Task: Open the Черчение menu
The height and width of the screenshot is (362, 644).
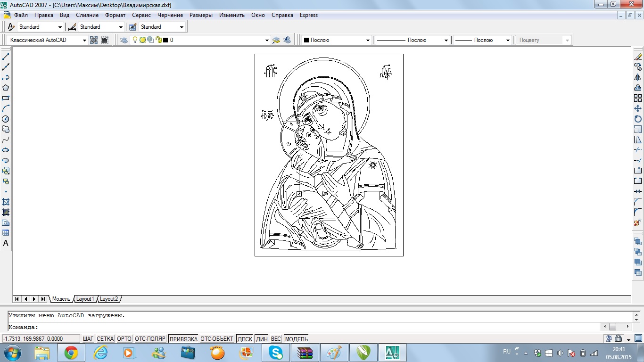Action: click(170, 15)
